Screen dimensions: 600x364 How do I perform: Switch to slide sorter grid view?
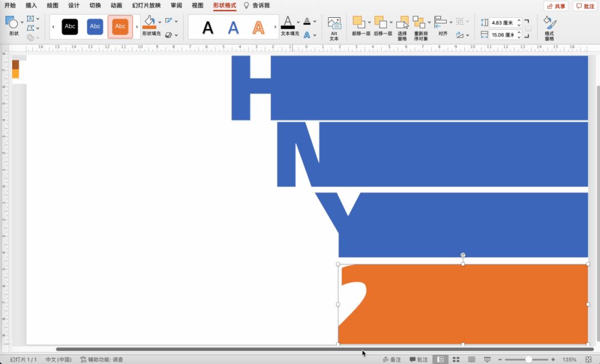456,360
